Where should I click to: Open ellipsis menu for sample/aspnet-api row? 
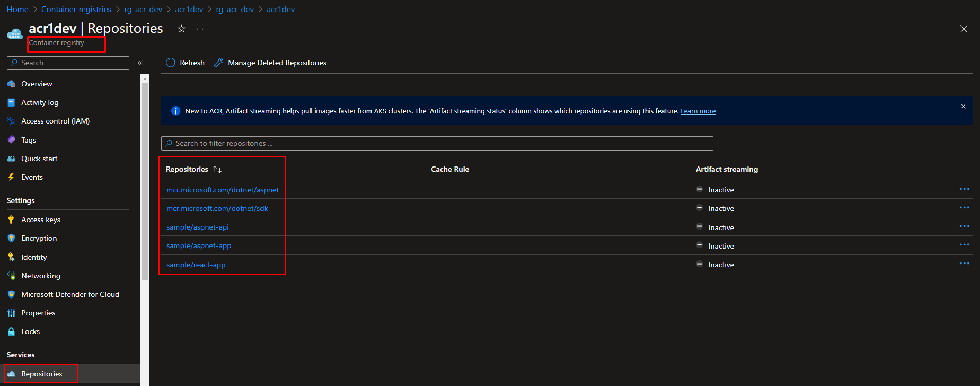pyautogui.click(x=964, y=226)
